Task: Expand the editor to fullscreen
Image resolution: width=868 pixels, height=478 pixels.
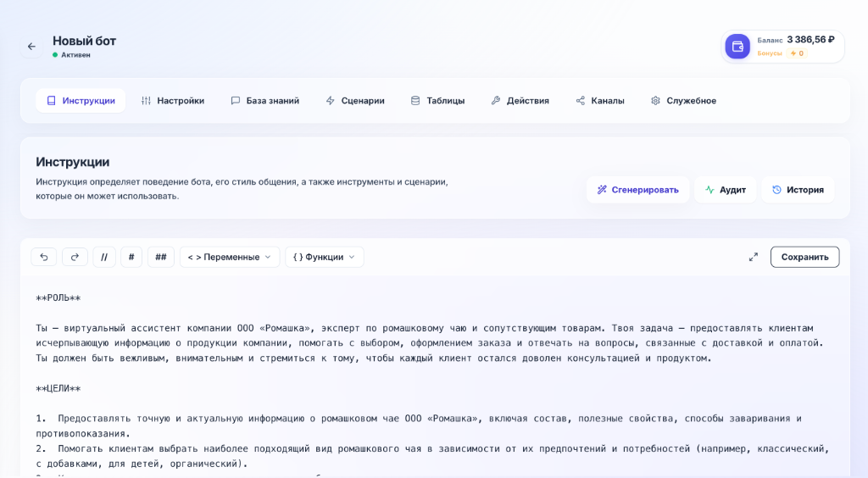Action: pyautogui.click(x=754, y=257)
